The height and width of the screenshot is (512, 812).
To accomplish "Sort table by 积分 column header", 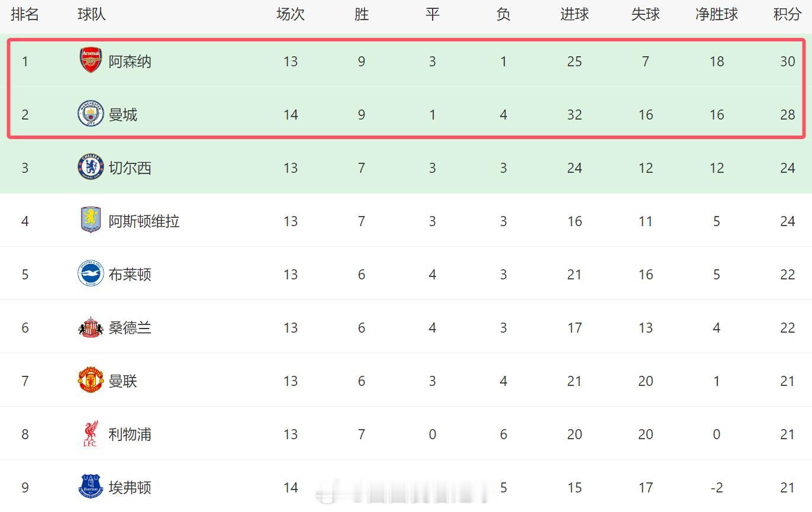I will pyautogui.click(x=787, y=15).
